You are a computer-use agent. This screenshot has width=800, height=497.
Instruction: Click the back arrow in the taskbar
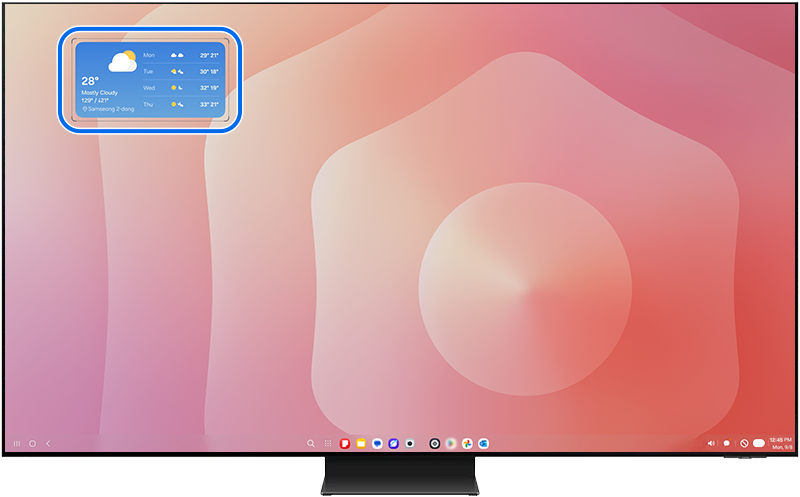(x=47, y=443)
